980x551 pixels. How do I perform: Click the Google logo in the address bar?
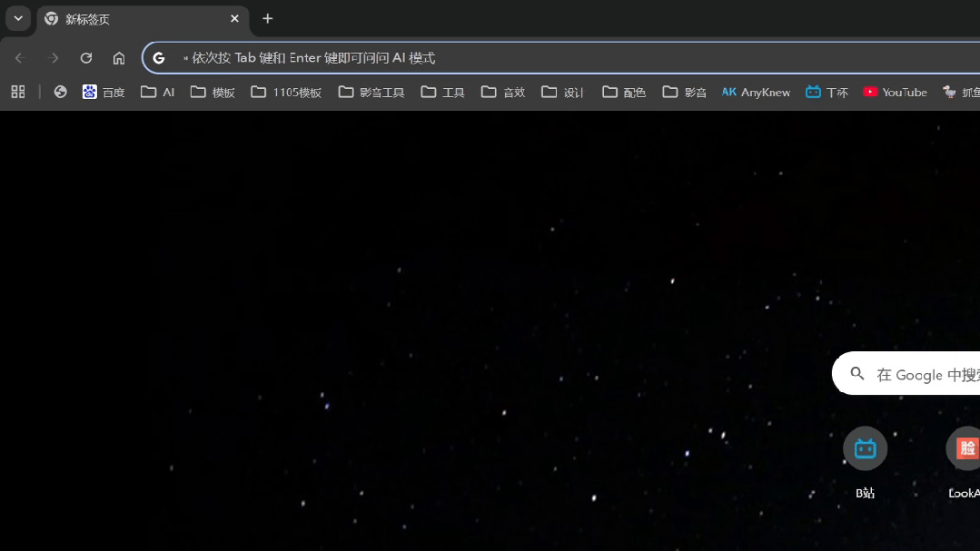coord(159,57)
